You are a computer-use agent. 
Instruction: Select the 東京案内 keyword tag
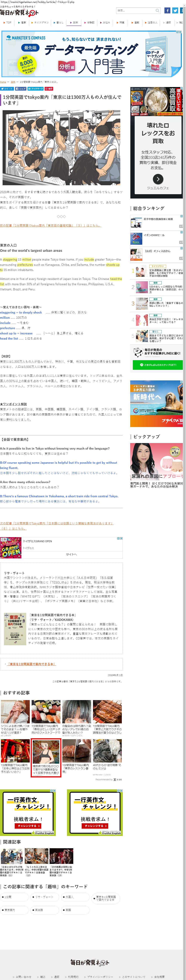(x=15, y=910)
